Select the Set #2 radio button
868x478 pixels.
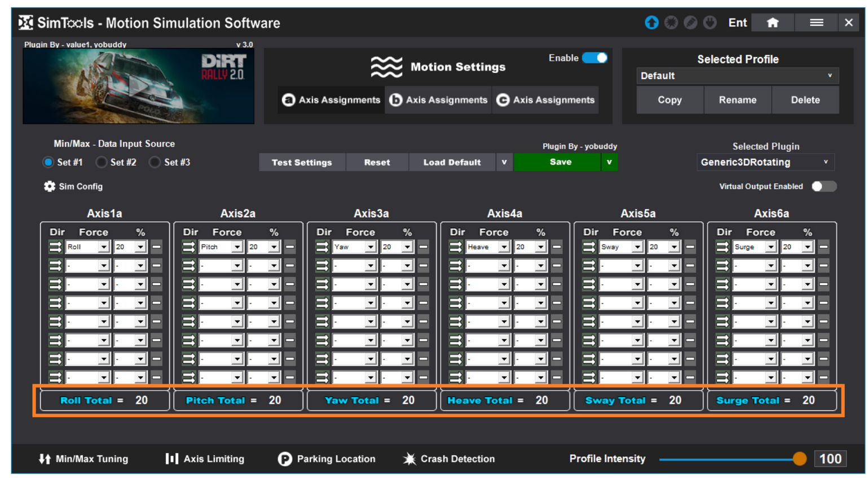102,163
